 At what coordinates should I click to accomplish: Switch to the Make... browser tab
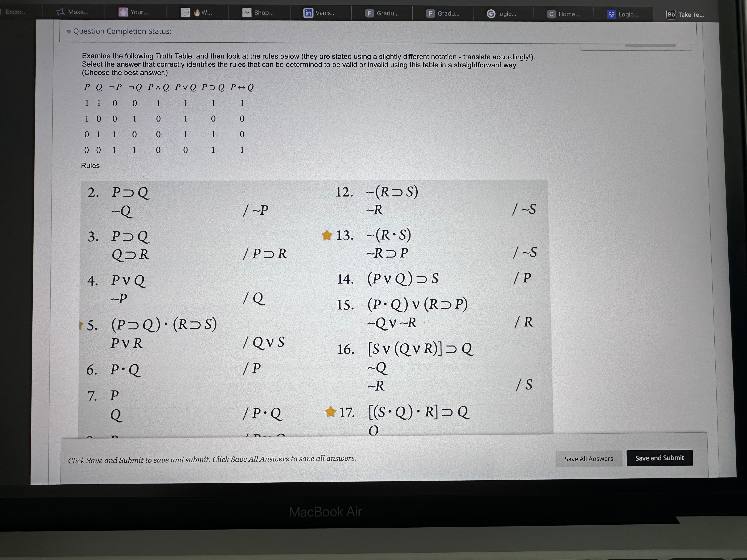(x=73, y=12)
